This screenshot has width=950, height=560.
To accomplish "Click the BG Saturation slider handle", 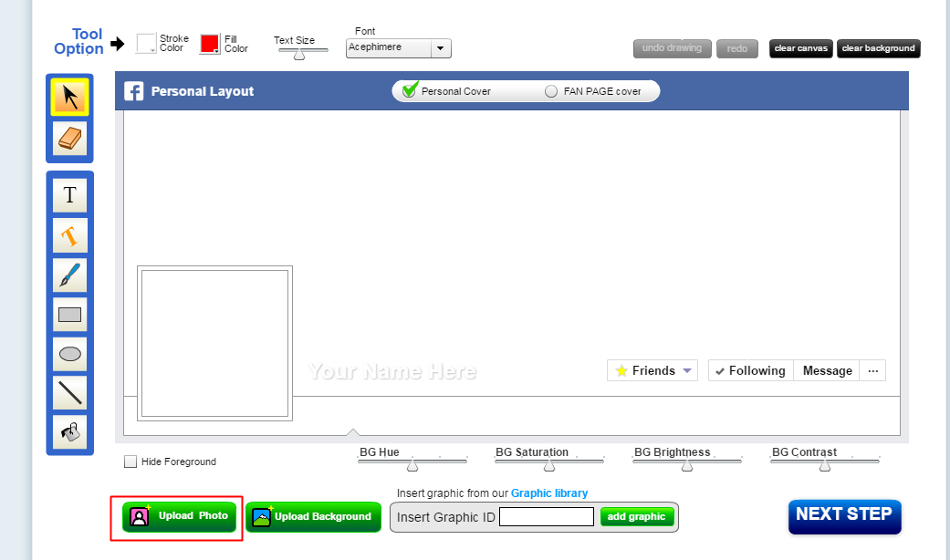I will tap(549, 465).
